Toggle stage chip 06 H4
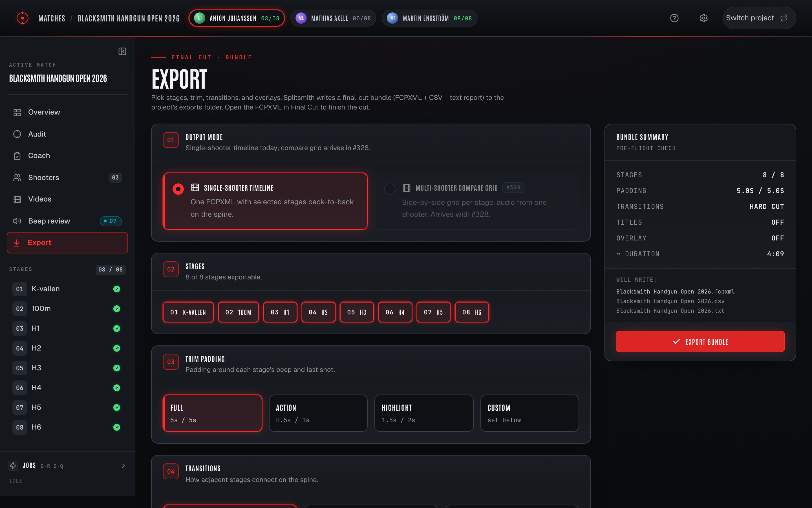Viewport: 812px width, 508px height. pyautogui.click(x=395, y=312)
